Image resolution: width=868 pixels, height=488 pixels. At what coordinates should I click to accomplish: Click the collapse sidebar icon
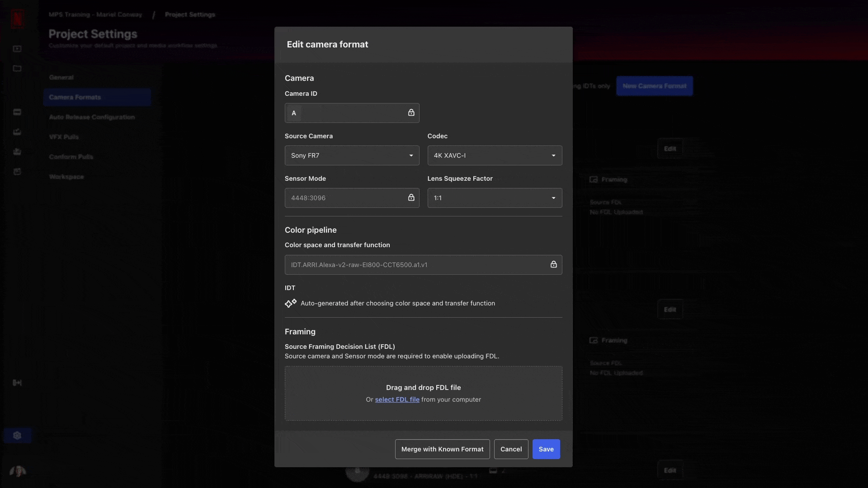point(17,383)
